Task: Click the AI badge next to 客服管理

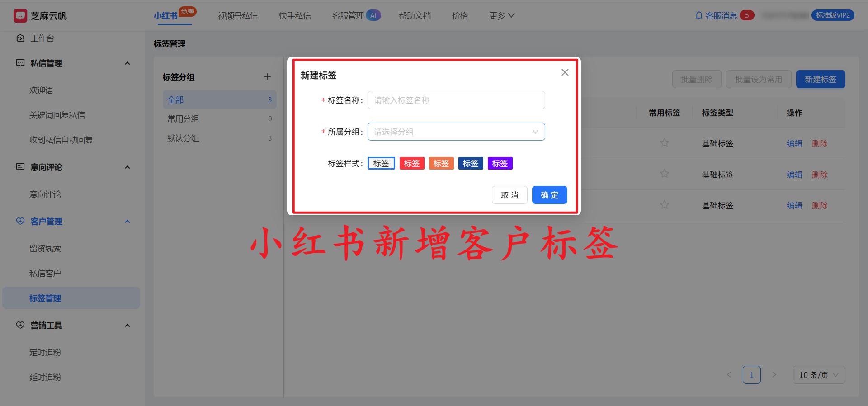Action: point(373,15)
